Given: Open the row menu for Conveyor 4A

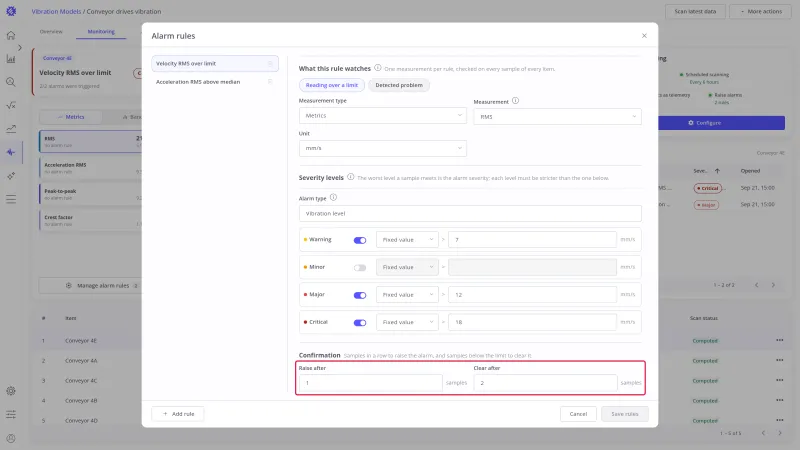Looking at the screenshot, I should [x=780, y=360].
